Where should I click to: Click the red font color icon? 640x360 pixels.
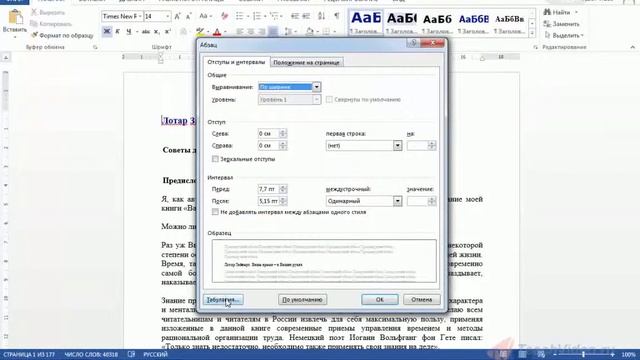[217, 31]
